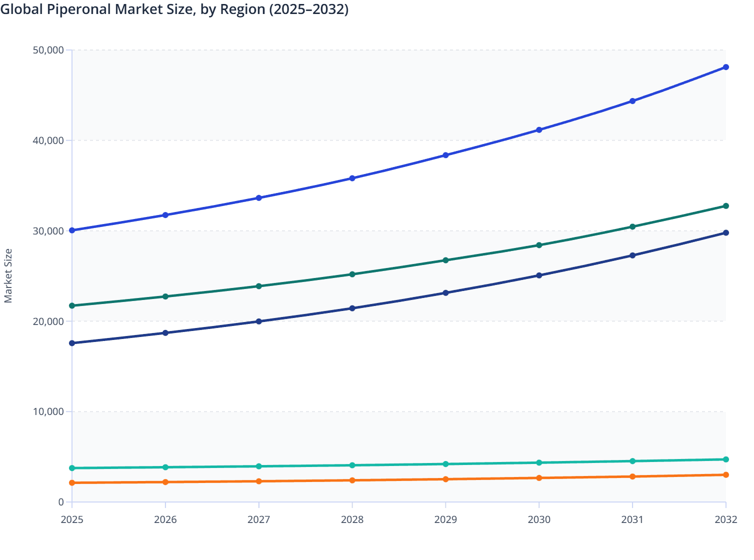754x560 pixels.
Task: Click the 50,000 y-axis label
Action: [x=47, y=50]
